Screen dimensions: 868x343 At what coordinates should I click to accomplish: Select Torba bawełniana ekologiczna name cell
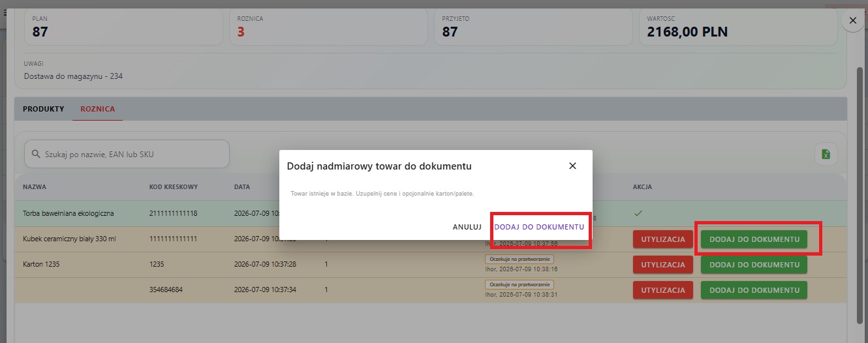click(x=69, y=213)
